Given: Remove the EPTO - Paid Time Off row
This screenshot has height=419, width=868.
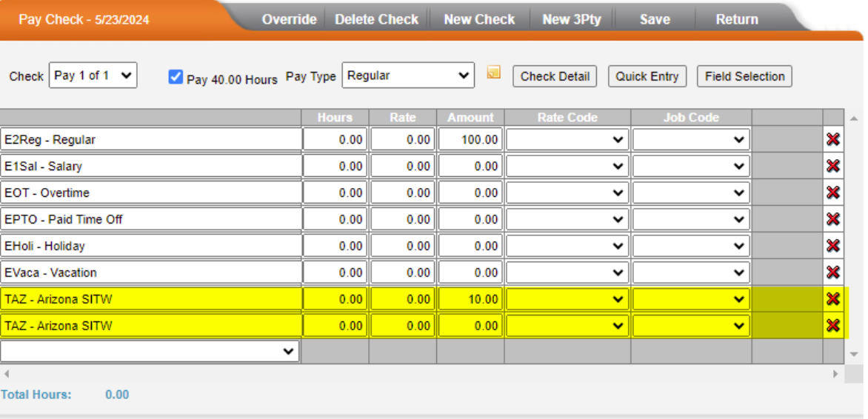Looking at the screenshot, I should tap(832, 219).
